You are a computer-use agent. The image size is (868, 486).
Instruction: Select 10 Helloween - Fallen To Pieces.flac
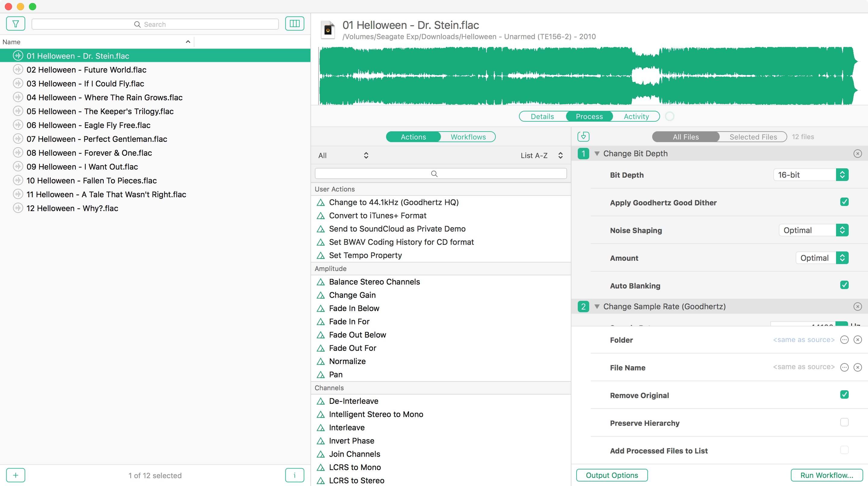(155, 181)
